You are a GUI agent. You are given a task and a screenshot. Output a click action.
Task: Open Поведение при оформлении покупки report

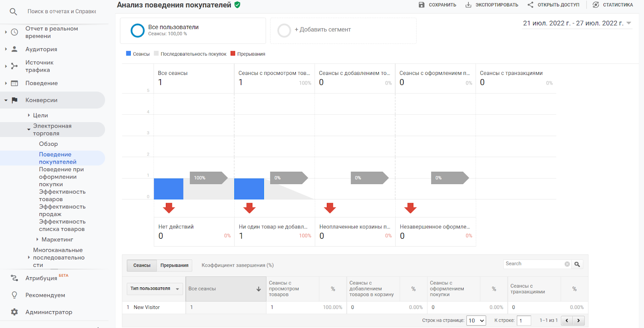[61, 177]
